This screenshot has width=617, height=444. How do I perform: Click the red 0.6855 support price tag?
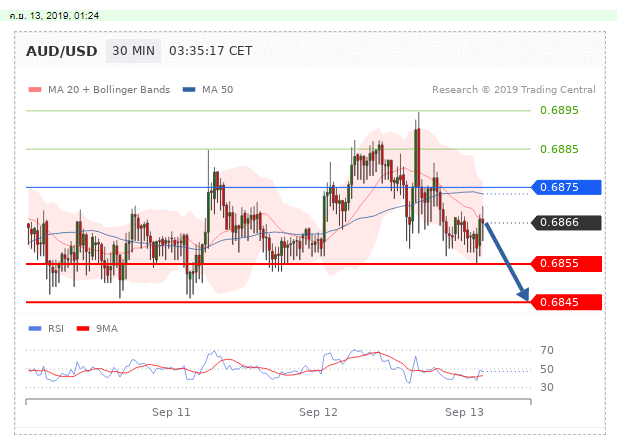tap(566, 263)
